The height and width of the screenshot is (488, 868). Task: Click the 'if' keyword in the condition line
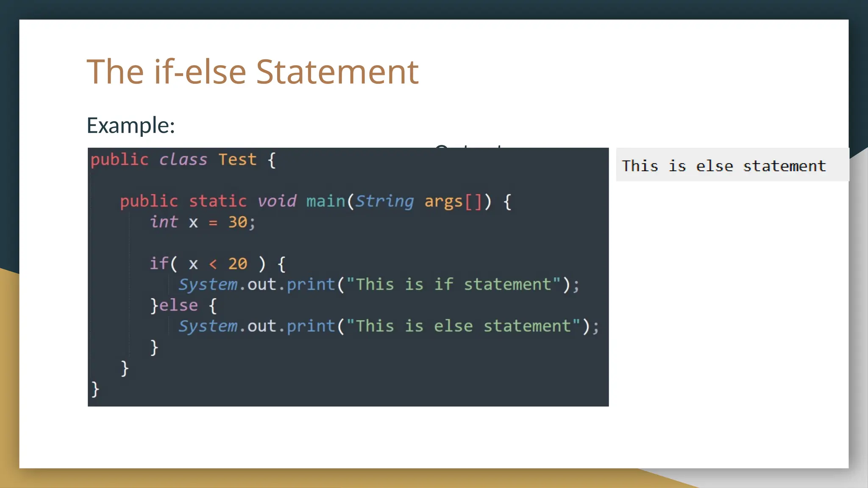click(x=159, y=263)
